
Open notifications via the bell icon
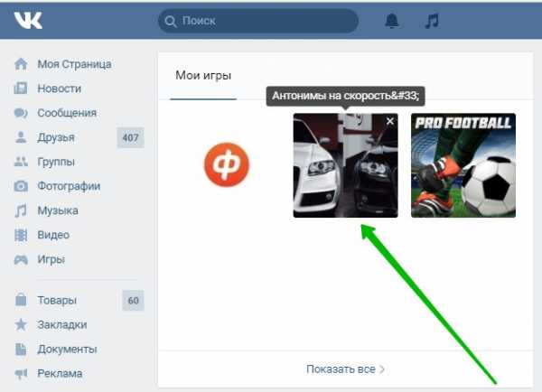pyautogui.click(x=392, y=21)
